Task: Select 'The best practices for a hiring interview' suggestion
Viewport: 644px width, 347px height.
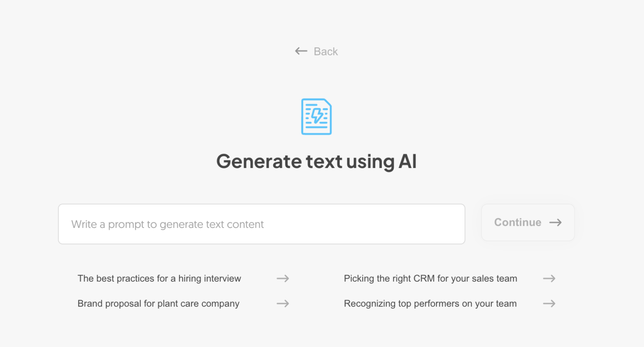Action: click(x=159, y=279)
